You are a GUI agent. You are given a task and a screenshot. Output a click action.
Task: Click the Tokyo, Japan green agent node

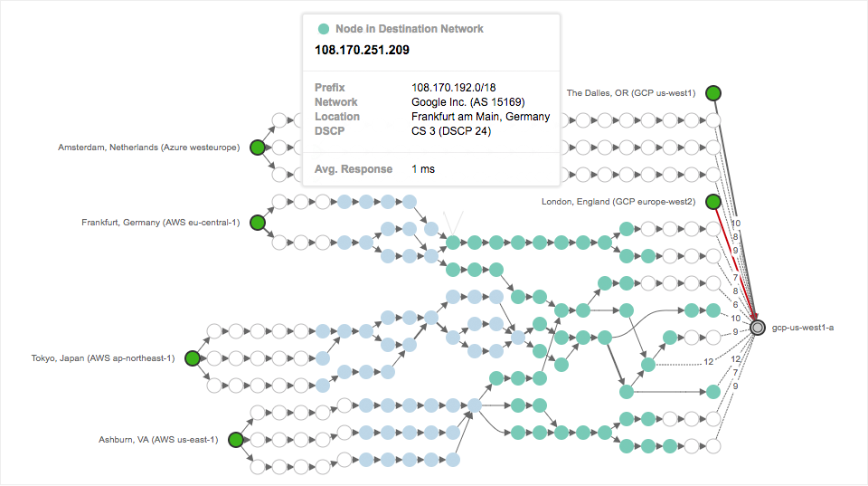192,358
